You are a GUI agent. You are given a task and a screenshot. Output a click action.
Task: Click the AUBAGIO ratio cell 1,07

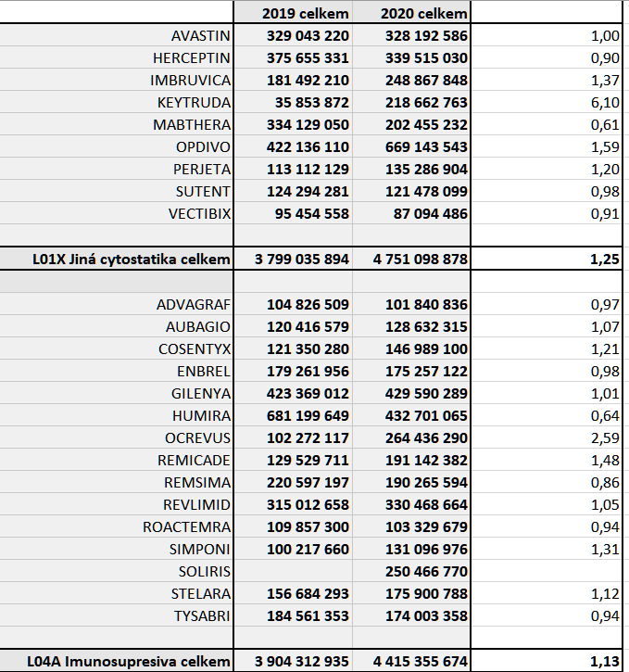pos(547,326)
